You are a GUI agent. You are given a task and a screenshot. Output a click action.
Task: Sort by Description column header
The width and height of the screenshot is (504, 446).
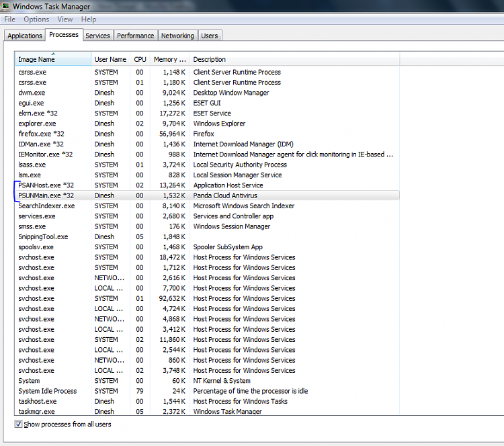tap(295, 59)
